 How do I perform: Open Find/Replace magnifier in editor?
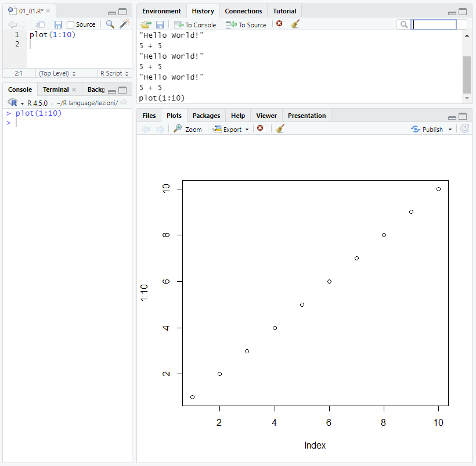[x=110, y=24]
